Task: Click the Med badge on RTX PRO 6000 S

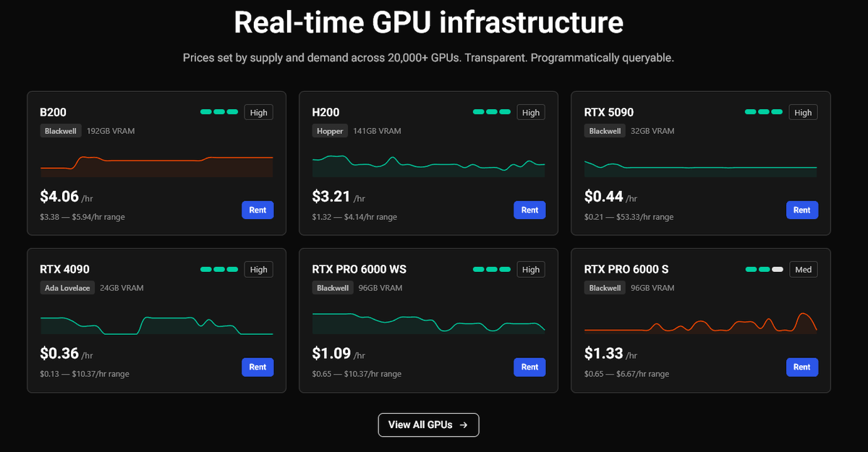Action: (x=804, y=269)
